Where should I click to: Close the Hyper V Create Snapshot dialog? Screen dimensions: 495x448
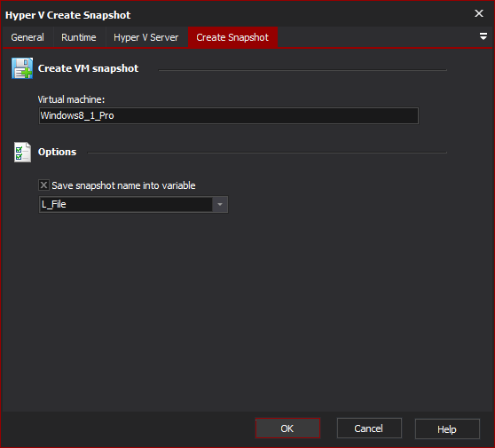[x=479, y=13]
